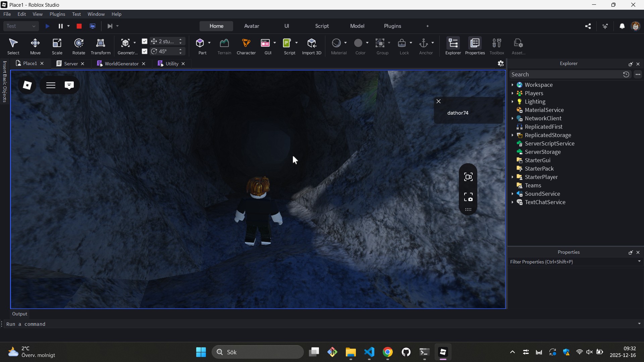
Task: Stop the current playtest
Action: [79, 26]
